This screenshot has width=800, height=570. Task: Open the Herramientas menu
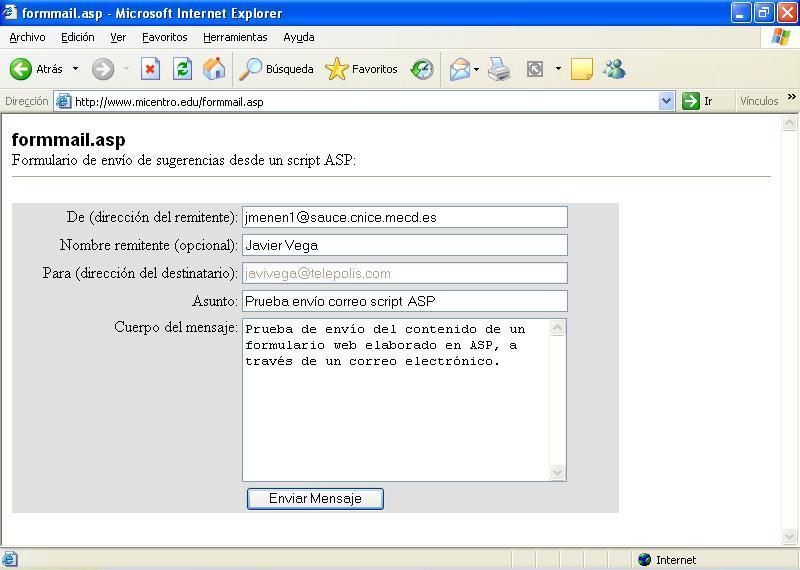235,37
